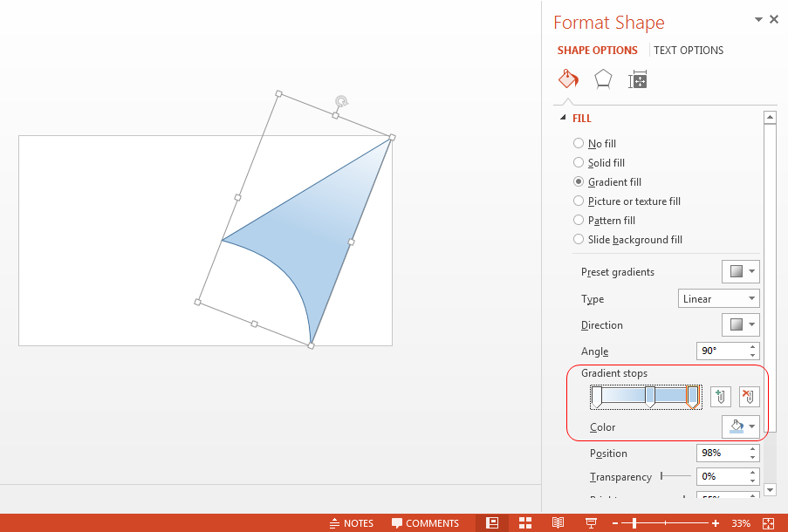Remove the selected gradient stop
788x532 pixels.
click(749, 396)
